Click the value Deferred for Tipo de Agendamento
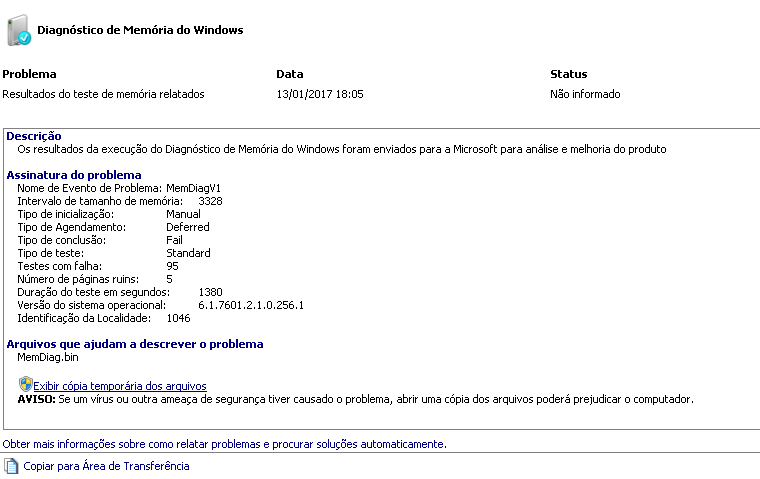The height and width of the screenshot is (479, 760). (x=188, y=227)
